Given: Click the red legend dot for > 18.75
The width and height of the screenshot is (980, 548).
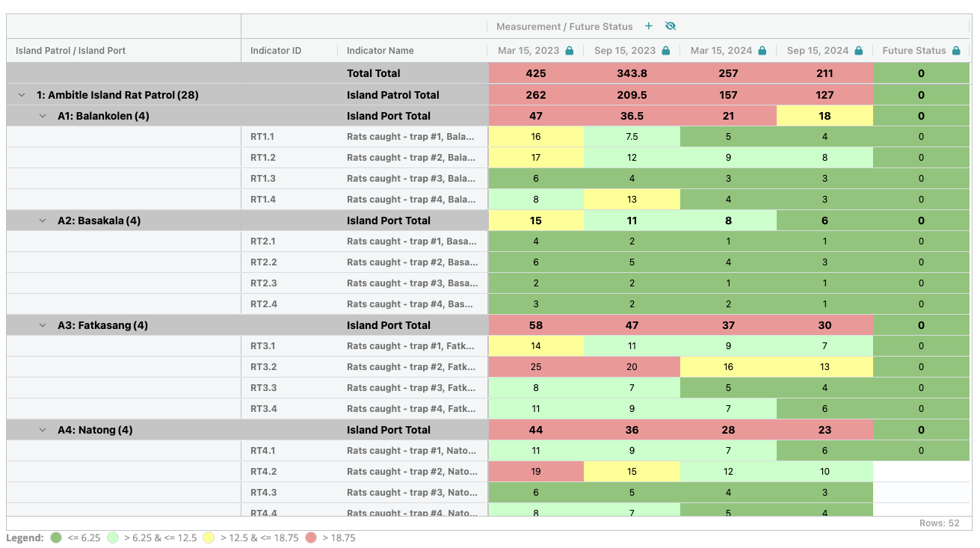Looking at the screenshot, I should pyautogui.click(x=311, y=538).
